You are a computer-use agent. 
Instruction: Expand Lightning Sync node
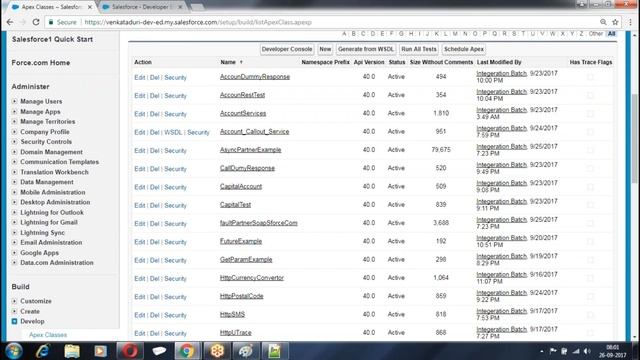point(14,233)
